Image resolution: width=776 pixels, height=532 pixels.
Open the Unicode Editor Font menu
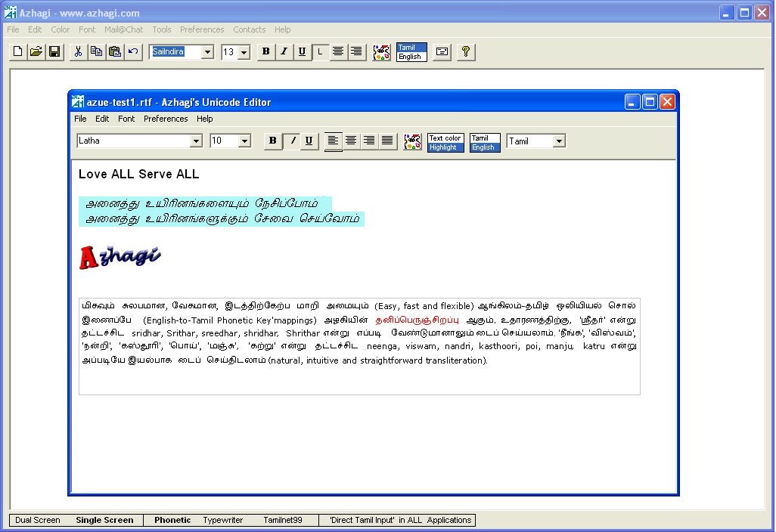pyautogui.click(x=126, y=119)
